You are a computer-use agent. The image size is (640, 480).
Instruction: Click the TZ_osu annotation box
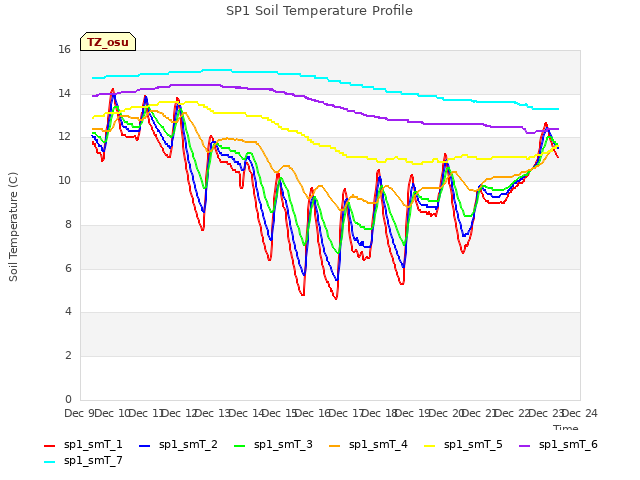point(108,42)
